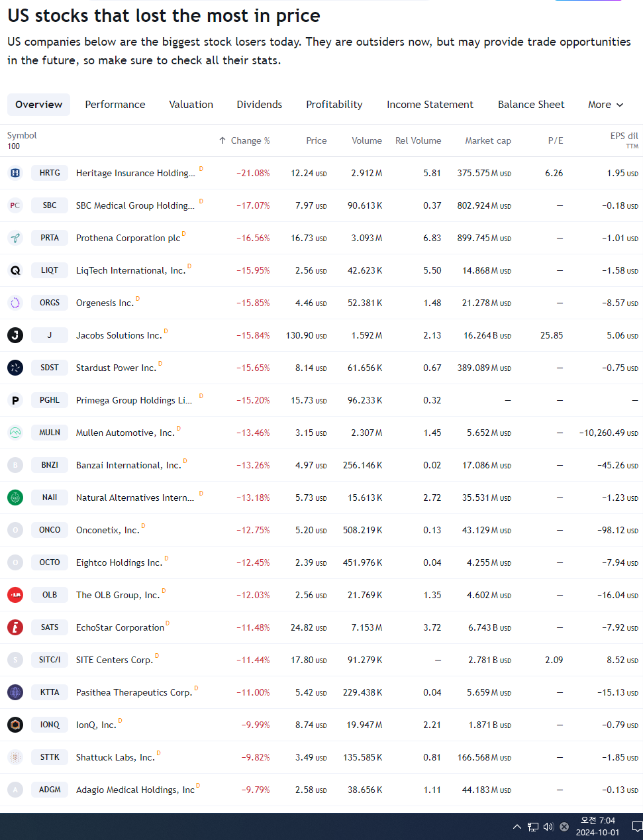Switch to the Performance tab

point(115,105)
